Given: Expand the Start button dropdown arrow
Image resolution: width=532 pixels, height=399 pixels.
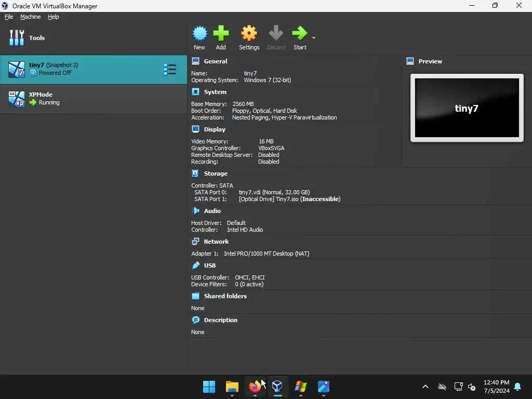Looking at the screenshot, I should click(x=314, y=37).
